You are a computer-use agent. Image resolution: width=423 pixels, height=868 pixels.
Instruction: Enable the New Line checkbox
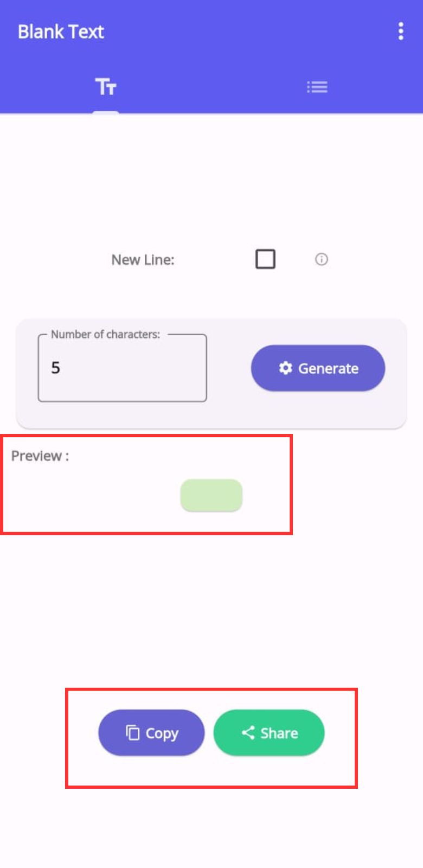(x=265, y=259)
